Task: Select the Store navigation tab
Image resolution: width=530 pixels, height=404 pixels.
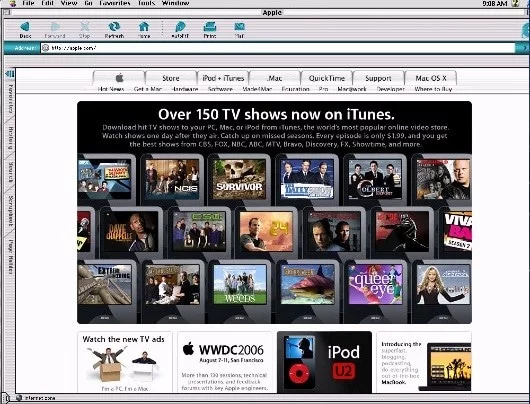Action: (171, 78)
